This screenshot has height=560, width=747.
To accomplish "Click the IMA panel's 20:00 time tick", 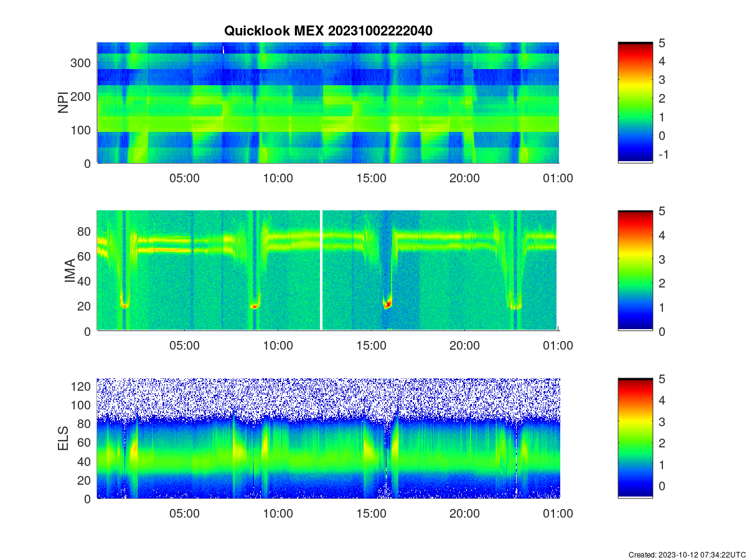I will pos(465,346).
